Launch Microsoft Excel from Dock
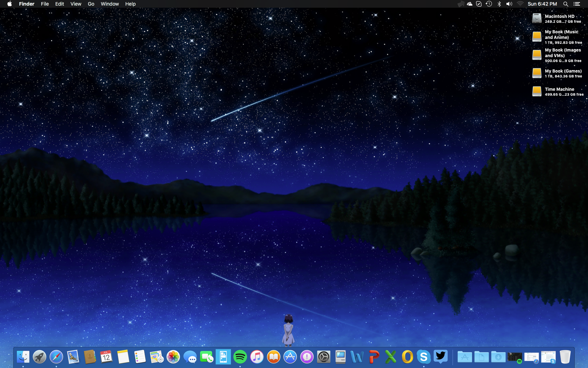 click(x=391, y=357)
